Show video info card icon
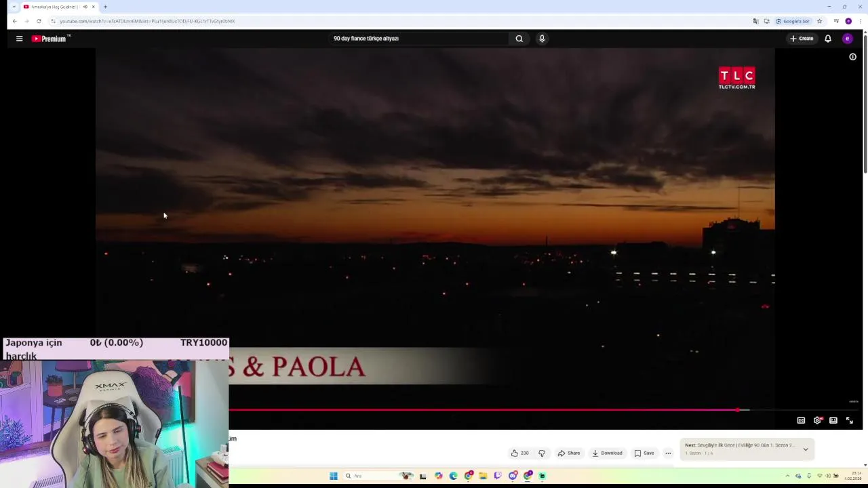 coord(852,57)
